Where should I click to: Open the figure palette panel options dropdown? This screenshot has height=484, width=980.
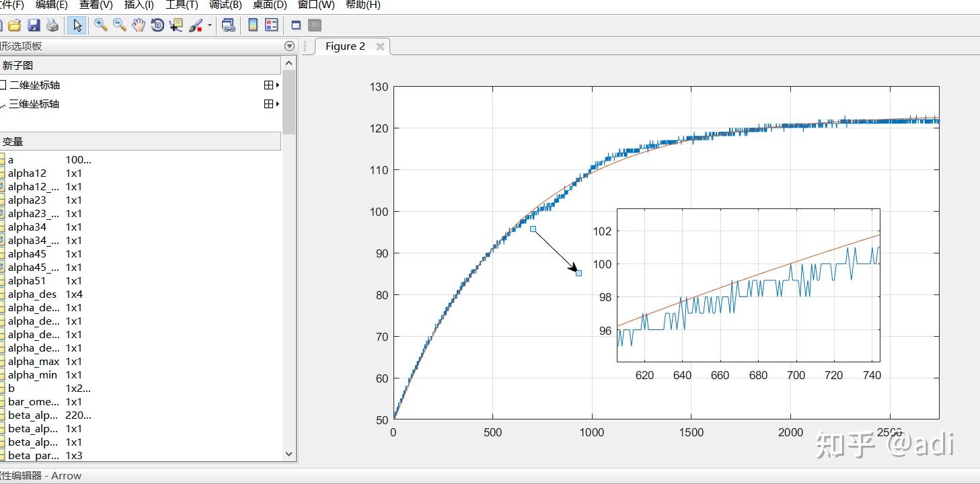click(x=289, y=46)
